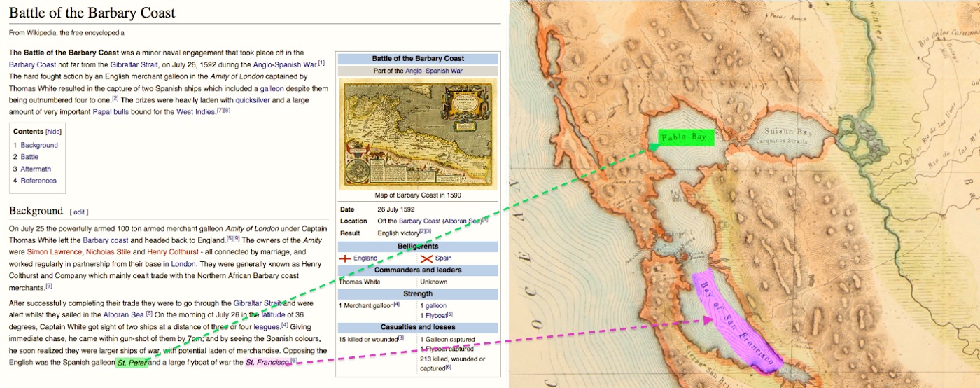
Task: Click the Spain flag icon in infobox
Action: point(426,258)
